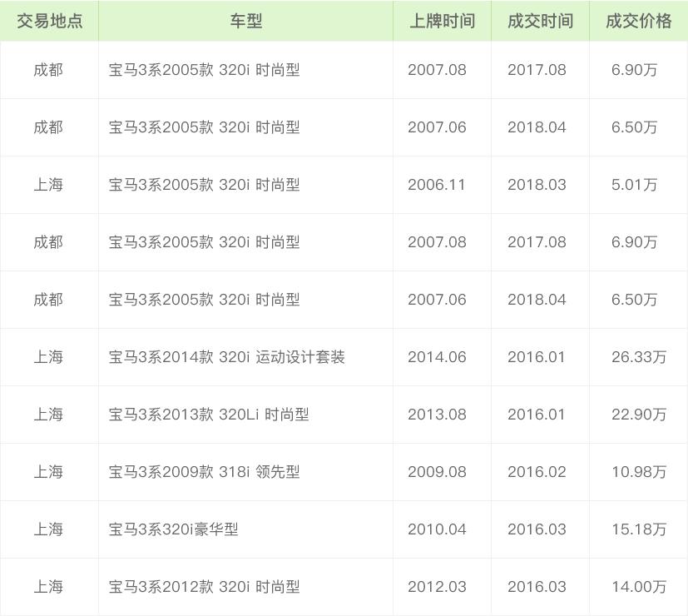The image size is (688, 616).
Task: Click the 成交时间 column header
Action: pyautogui.click(x=540, y=21)
